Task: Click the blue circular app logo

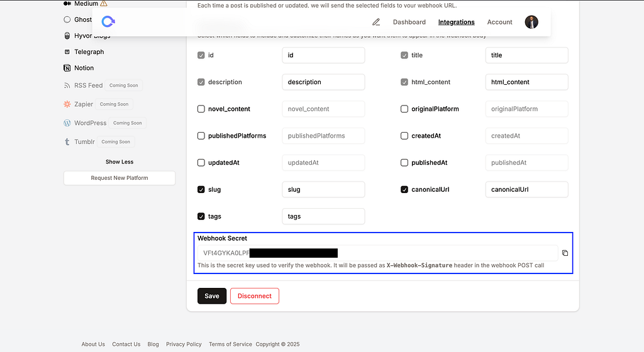Action: (108, 22)
